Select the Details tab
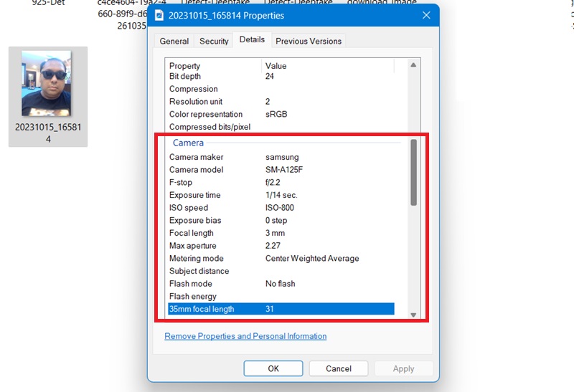Image resolution: width=574 pixels, height=392 pixels. click(x=253, y=39)
